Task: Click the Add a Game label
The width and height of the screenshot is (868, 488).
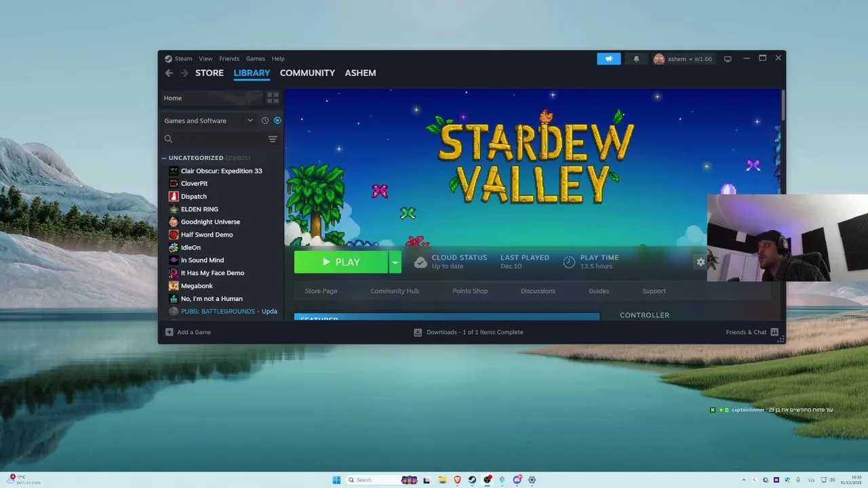Action: [194, 332]
